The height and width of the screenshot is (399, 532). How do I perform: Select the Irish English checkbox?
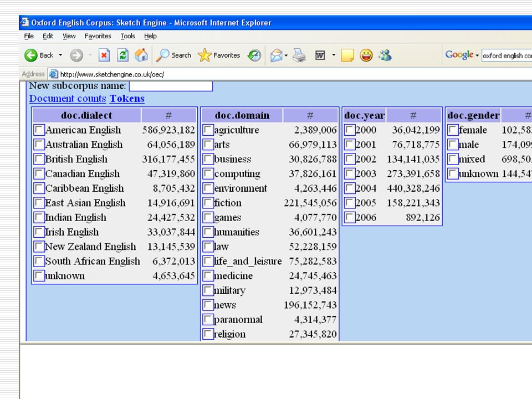tap(39, 232)
